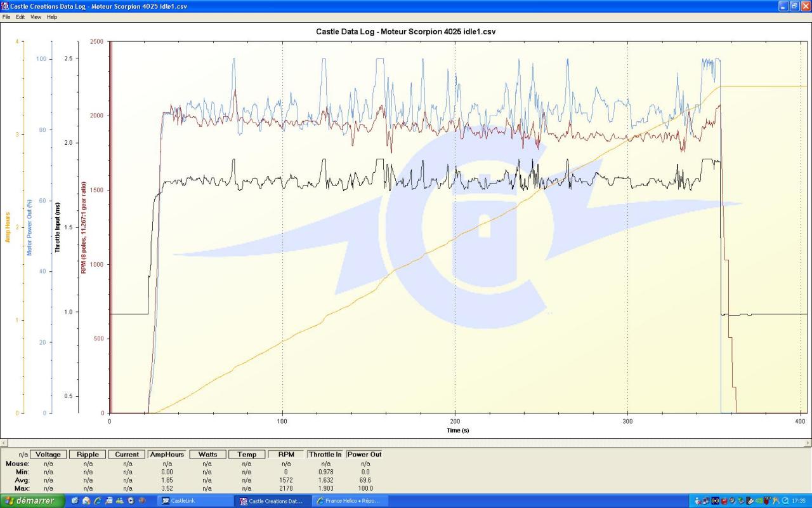Click the chart title 'Castle Data Log - Moteur Scorpion 4025 idle1.csv'

405,32
